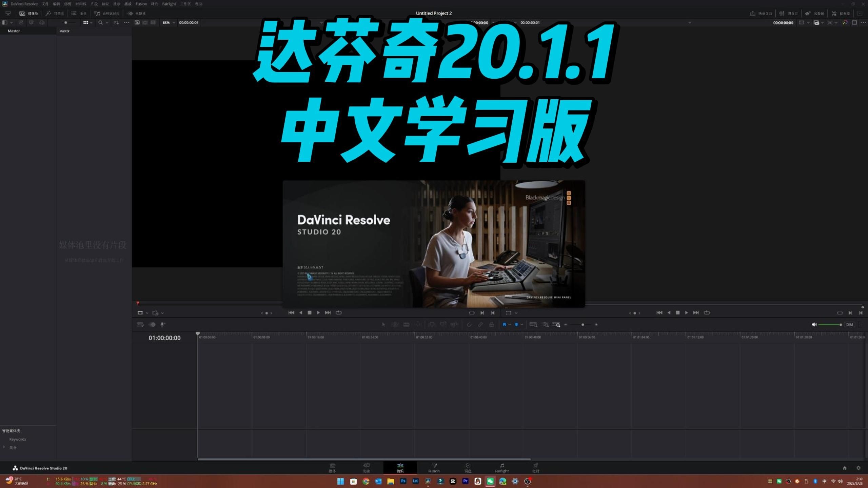Open the Fairlight menu in the menu bar
The image size is (868, 488).
click(169, 4)
